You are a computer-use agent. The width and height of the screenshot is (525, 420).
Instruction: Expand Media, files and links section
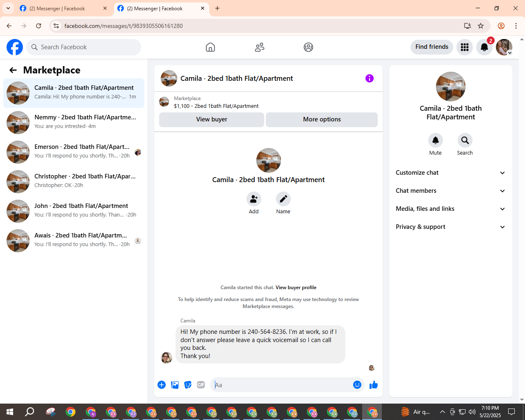pyautogui.click(x=451, y=209)
